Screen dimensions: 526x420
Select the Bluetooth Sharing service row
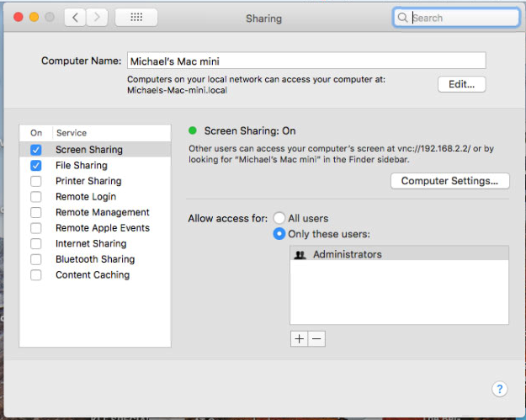[x=95, y=259]
